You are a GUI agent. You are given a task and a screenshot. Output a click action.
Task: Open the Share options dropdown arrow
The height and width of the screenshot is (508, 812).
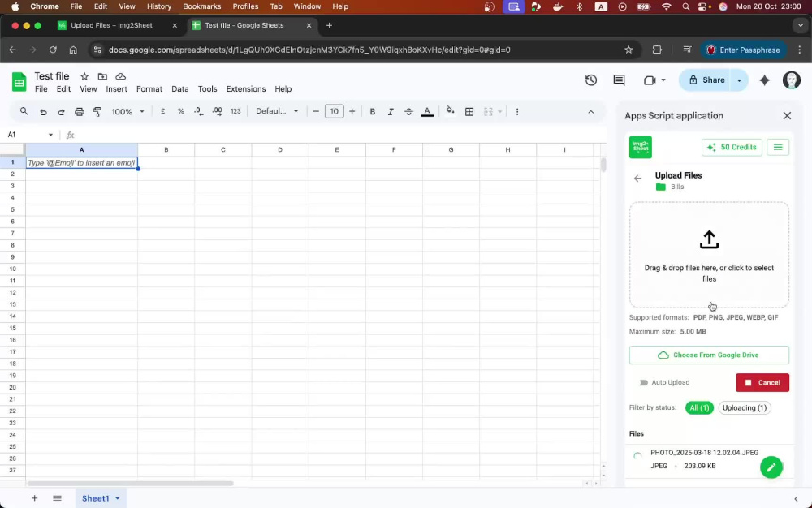tap(740, 80)
